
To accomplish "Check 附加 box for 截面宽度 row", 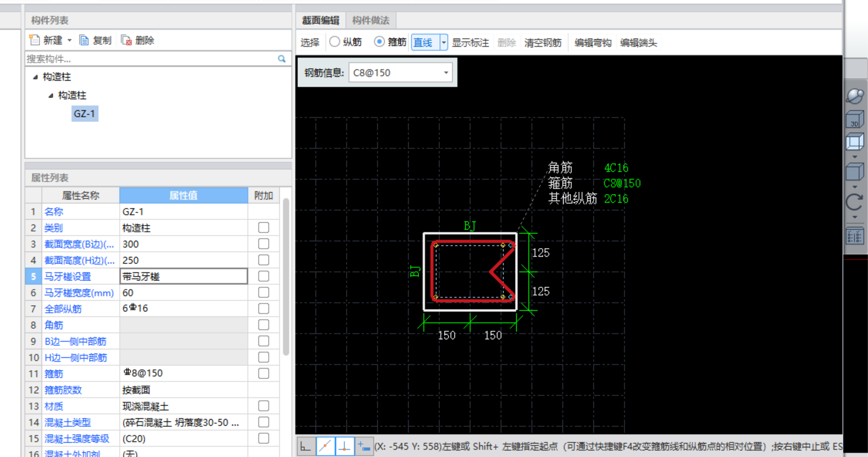I will [263, 243].
